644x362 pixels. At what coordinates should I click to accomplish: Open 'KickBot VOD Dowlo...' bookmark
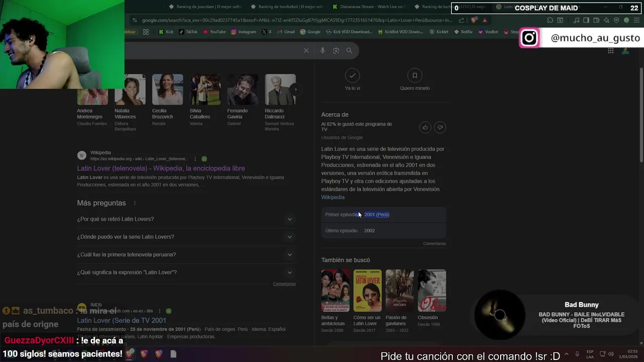[400, 32]
